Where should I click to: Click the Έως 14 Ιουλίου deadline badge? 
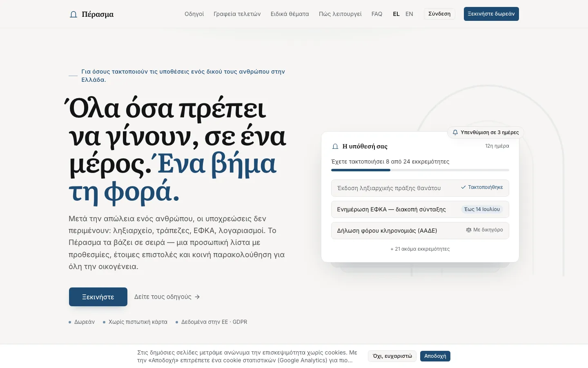point(482,209)
